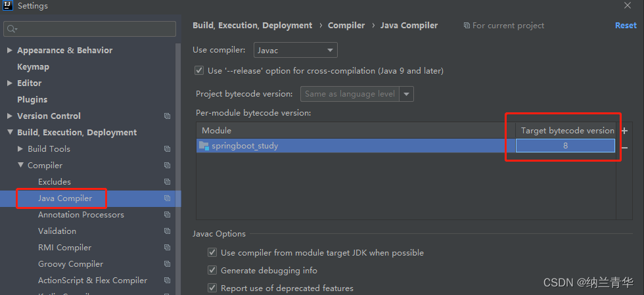Click the Per-module bytecode version label
The image size is (644, 295).
click(x=254, y=113)
